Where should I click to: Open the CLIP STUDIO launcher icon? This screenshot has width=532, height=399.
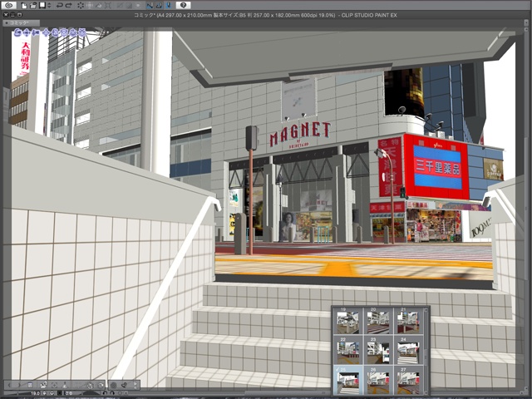coord(9,5)
